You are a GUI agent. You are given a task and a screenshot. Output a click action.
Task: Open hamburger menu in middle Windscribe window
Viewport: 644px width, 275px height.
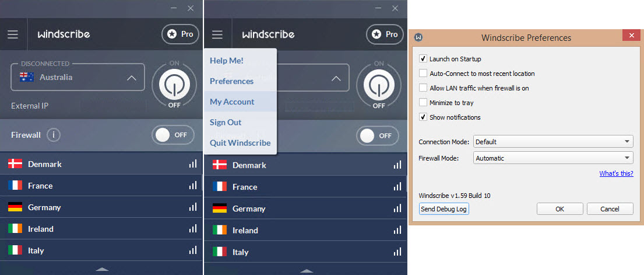(x=217, y=34)
